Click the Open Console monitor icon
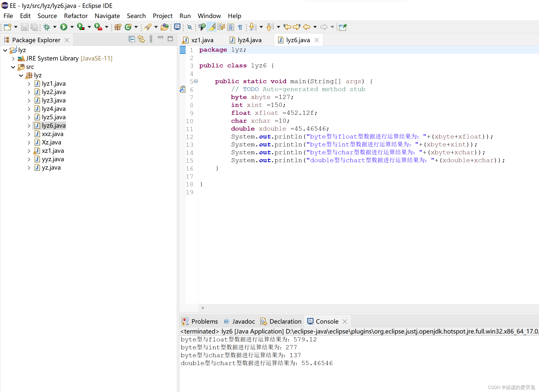Screen dimensions: 539x392 click(x=177, y=27)
